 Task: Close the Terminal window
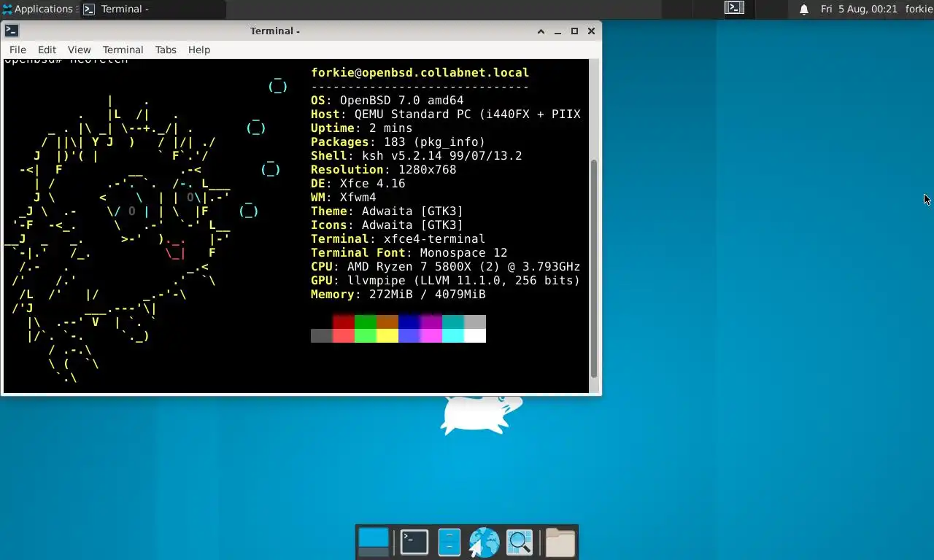tap(591, 31)
